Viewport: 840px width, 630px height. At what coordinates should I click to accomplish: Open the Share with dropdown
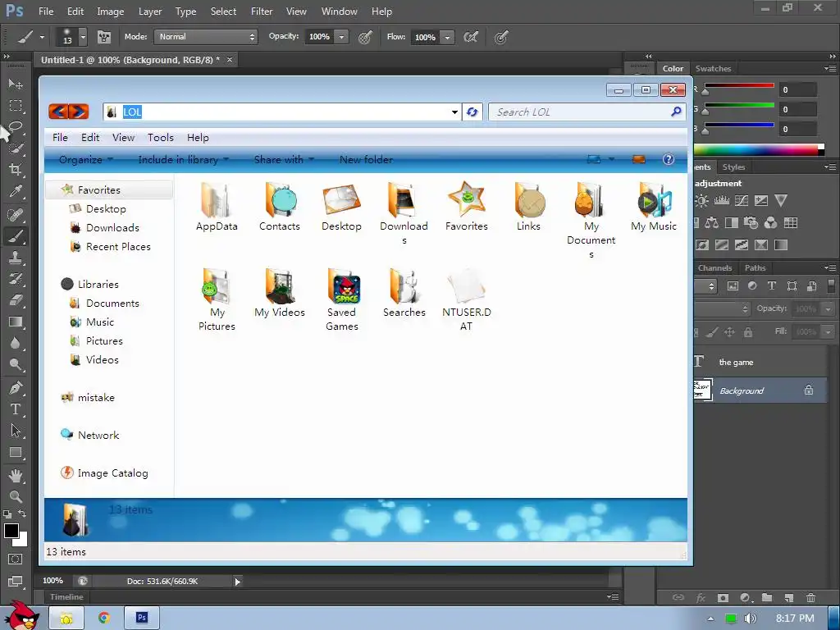click(283, 159)
